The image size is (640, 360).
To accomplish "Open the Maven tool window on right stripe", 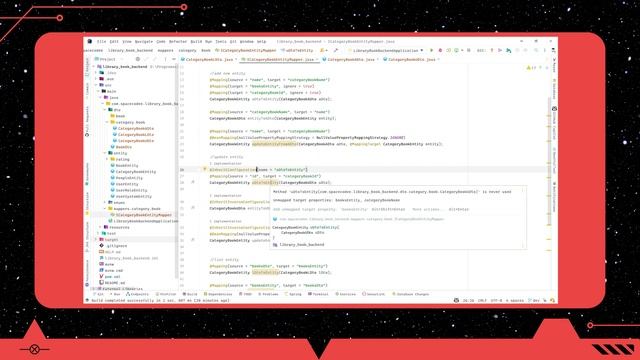I will 554,65.
